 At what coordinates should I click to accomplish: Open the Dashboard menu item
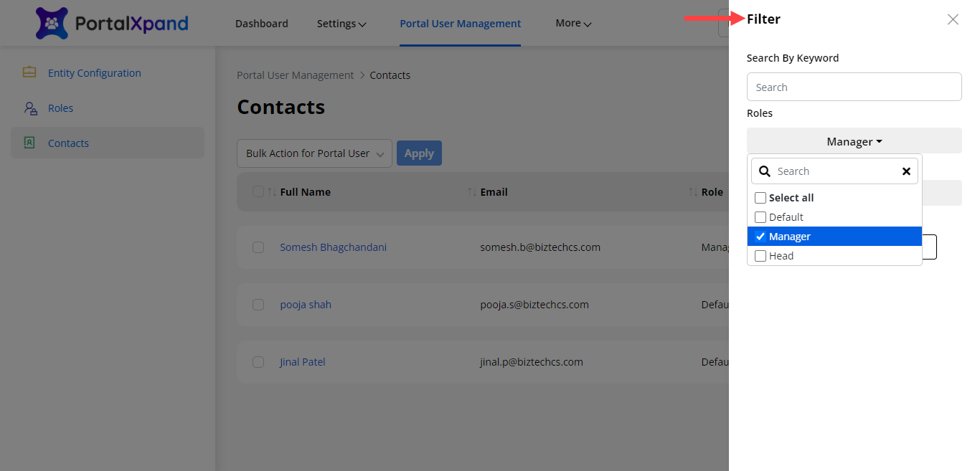point(261,24)
